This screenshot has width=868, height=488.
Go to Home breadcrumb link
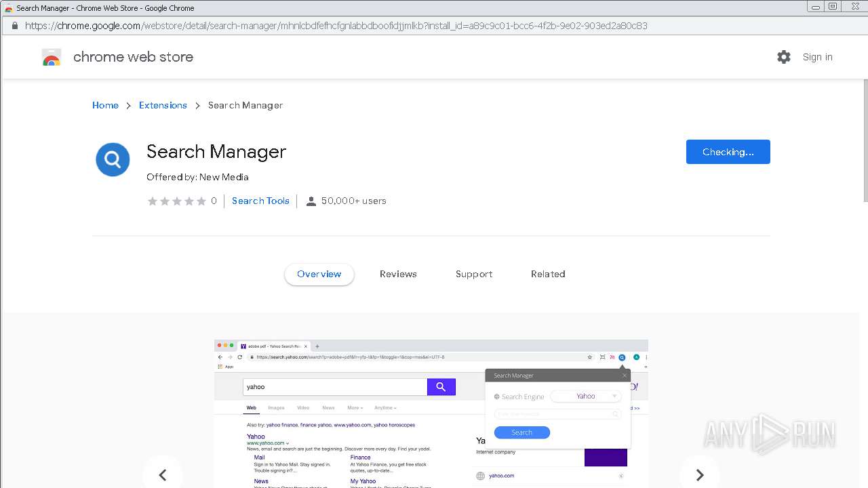coord(105,105)
